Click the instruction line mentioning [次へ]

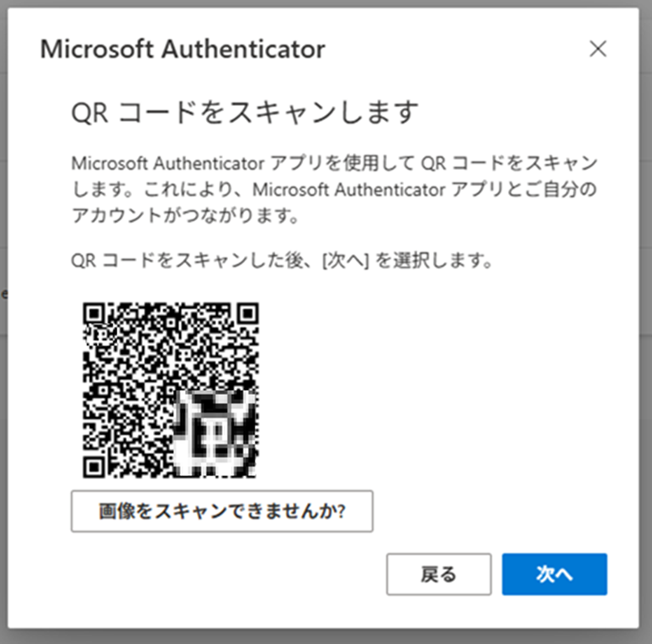[282, 261]
